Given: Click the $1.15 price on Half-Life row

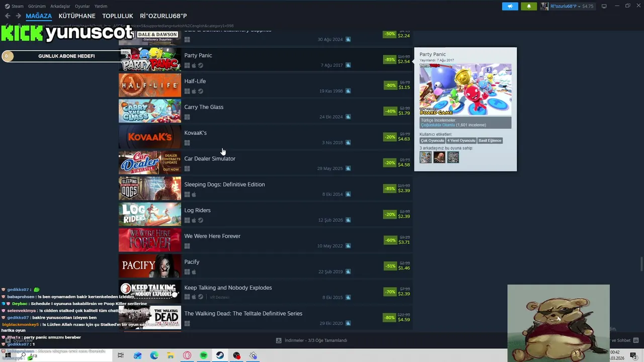Looking at the screenshot, I should [x=404, y=87].
